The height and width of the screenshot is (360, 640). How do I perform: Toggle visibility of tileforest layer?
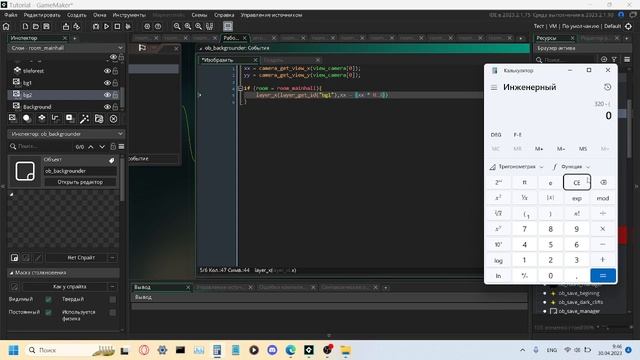pos(107,71)
